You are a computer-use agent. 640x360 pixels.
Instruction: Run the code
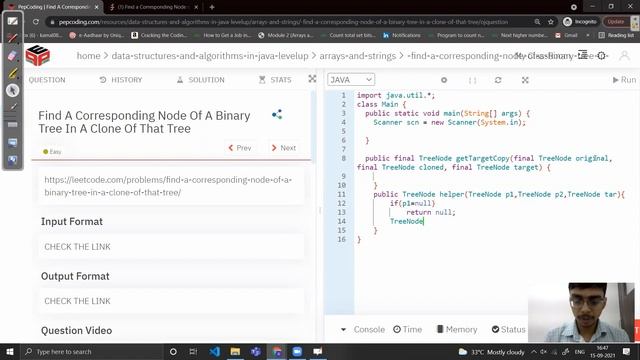pyautogui.click(x=624, y=80)
